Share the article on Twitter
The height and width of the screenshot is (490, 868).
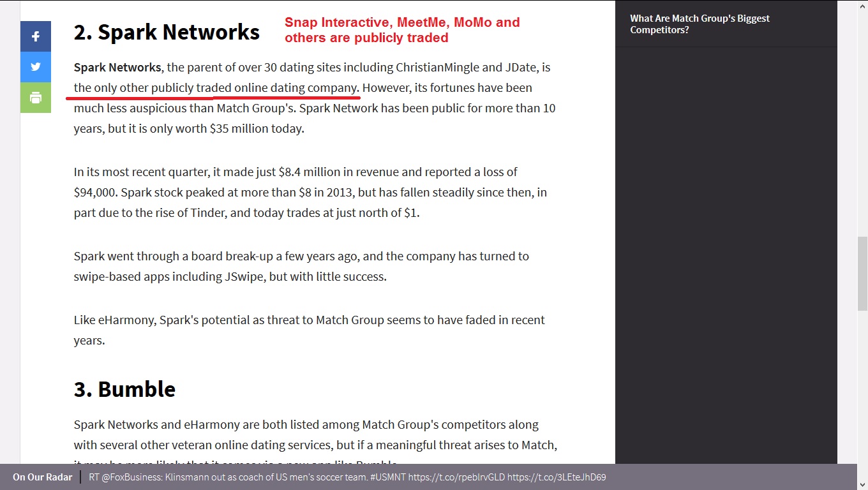click(36, 67)
